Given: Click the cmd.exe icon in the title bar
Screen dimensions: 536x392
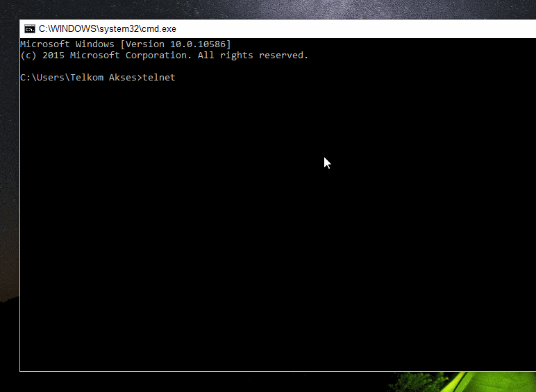Looking at the screenshot, I should [x=30, y=29].
